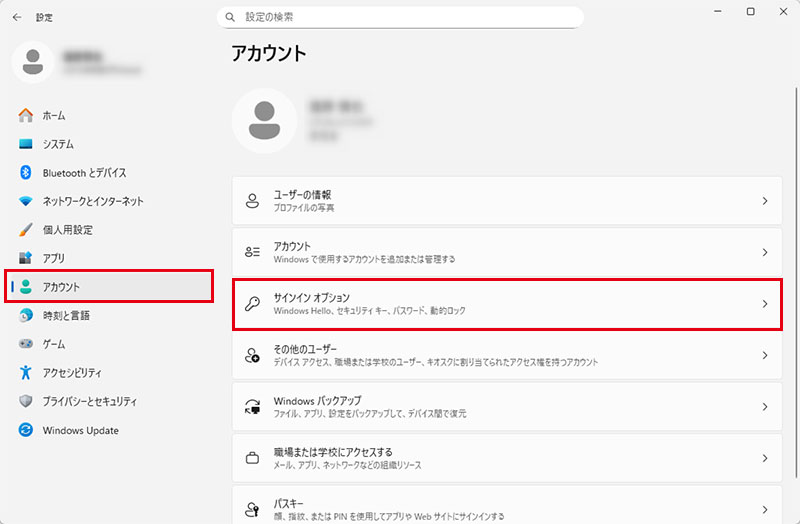Viewport: 800px width, 524px height.
Task: Click the 設定の検索 search field
Action: 401,17
